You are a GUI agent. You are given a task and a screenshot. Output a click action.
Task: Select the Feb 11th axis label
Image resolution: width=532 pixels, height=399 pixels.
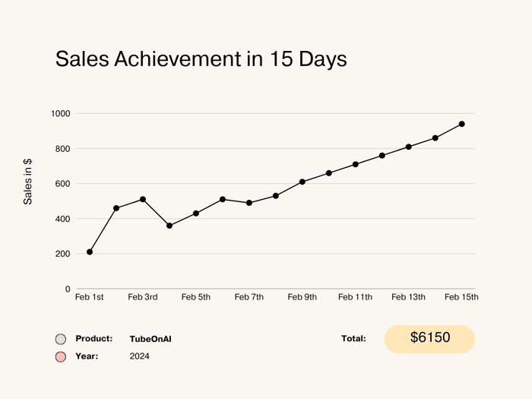point(355,297)
